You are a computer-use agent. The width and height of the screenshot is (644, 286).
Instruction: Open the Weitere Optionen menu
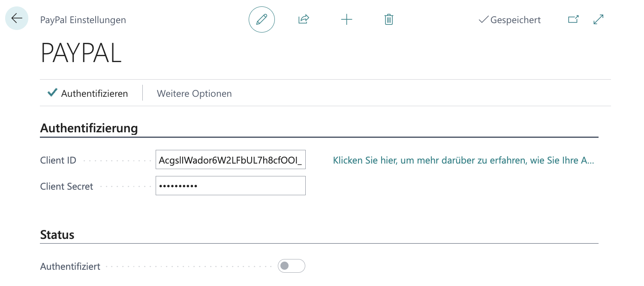[194, 93]
